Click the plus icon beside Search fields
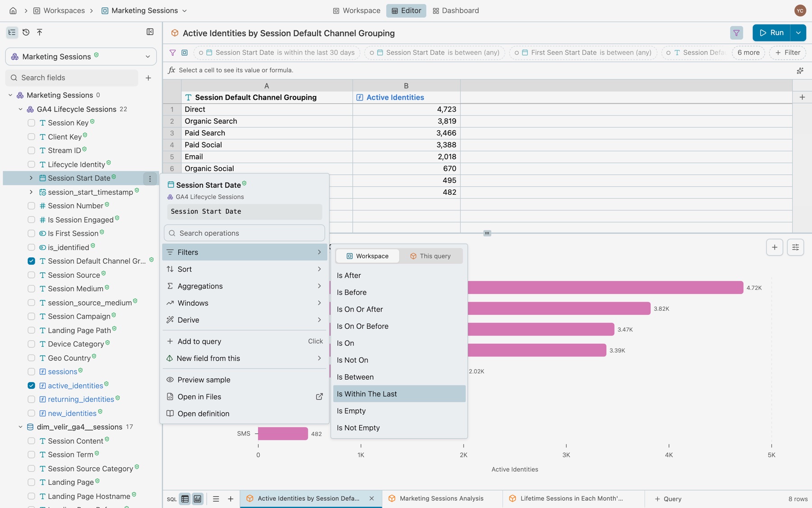812x508 pixels. 148,78
